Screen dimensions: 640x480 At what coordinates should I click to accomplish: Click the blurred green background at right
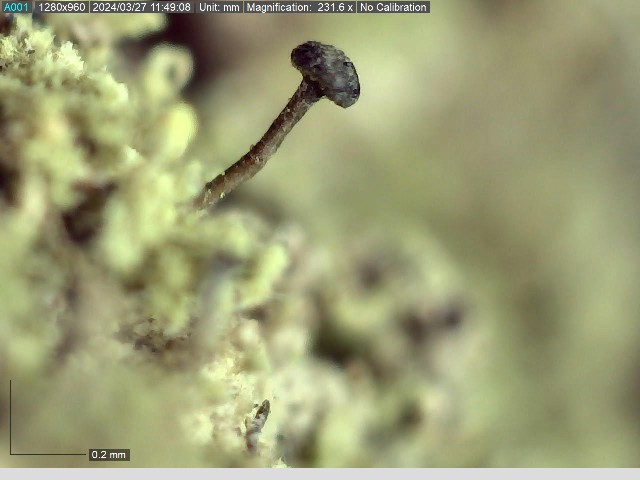pyautogui.click(x=560, y=200)
